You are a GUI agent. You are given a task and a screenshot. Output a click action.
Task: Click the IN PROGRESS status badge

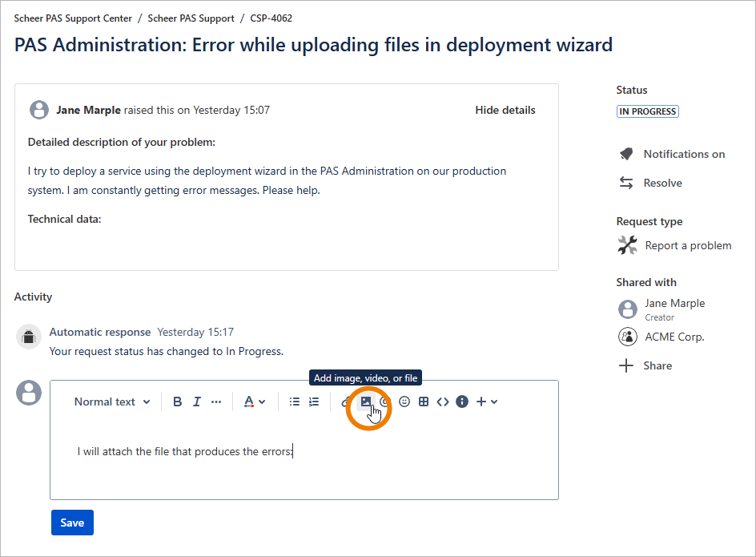tap(648, 111)
